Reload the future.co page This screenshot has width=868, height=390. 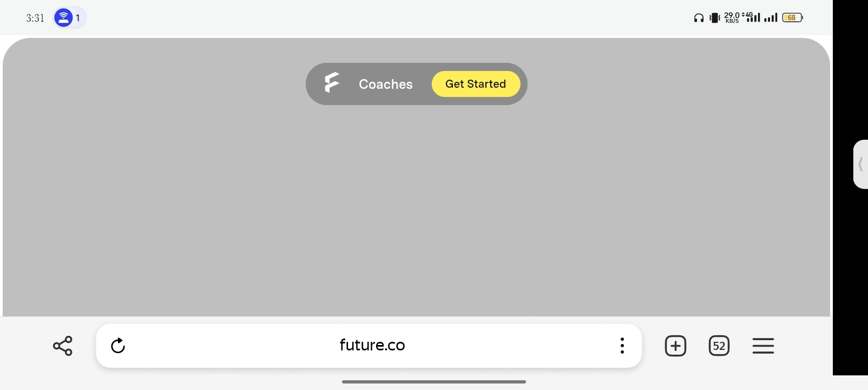[118, 346]
